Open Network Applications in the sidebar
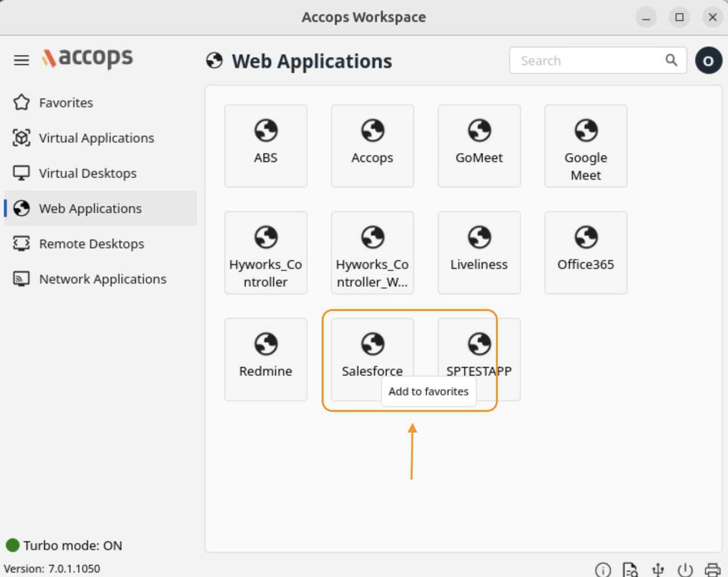 [x=102, y=279]
